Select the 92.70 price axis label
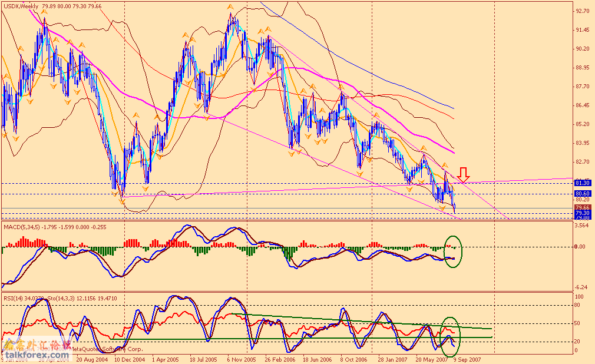 (x=583, y=11)
